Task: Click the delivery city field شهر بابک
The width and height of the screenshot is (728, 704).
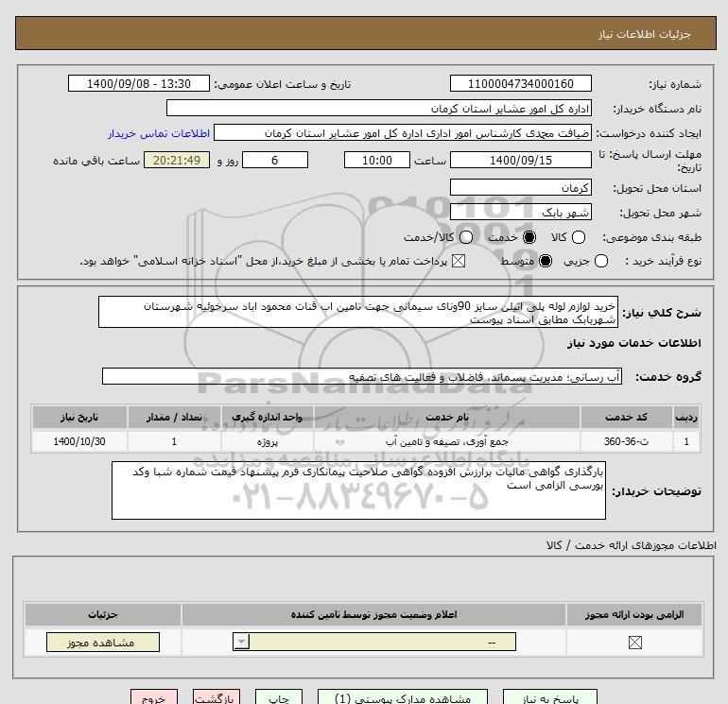Action: coord(520,212)
